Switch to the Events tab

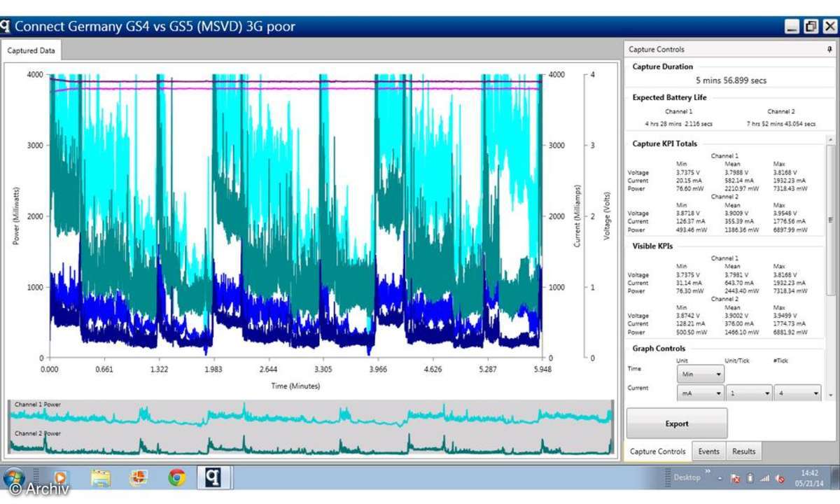[x=708, y=451]
